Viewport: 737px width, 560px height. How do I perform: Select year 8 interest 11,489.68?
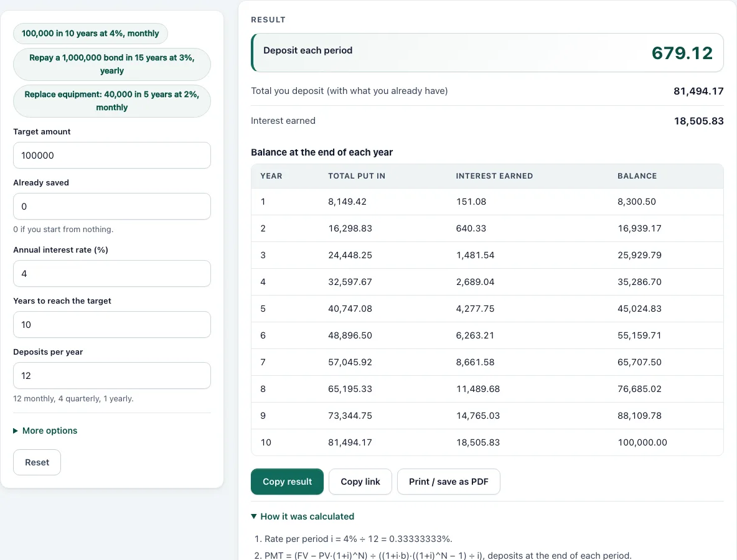478,389
